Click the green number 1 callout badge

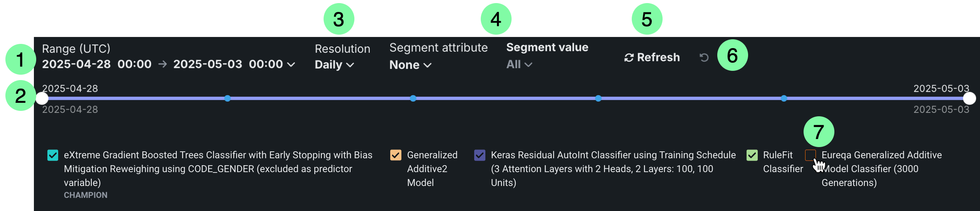[20, 59]
